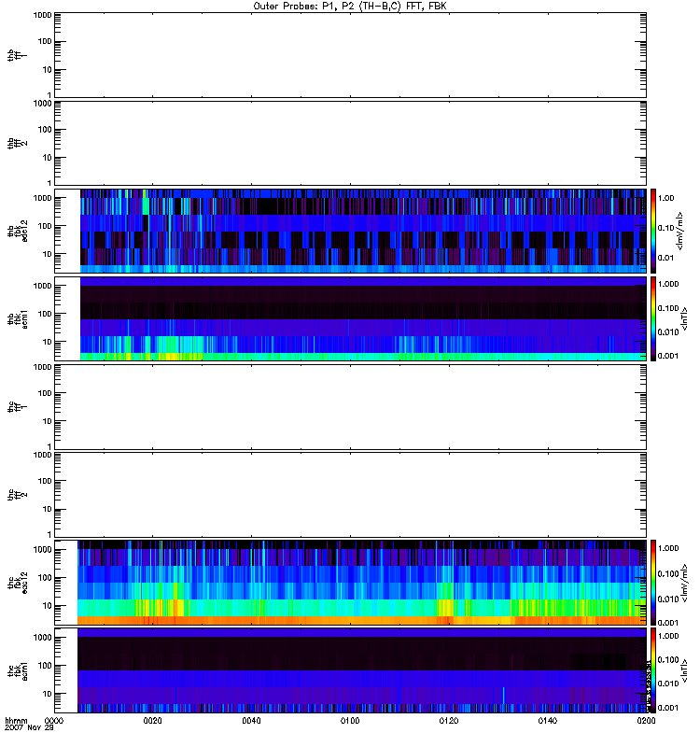The width and height of the screenshot is (700, 747).
Task: Click '0.001' on the thb scm1 color scale
Action: pyautogui.click(x=668, y=356)
